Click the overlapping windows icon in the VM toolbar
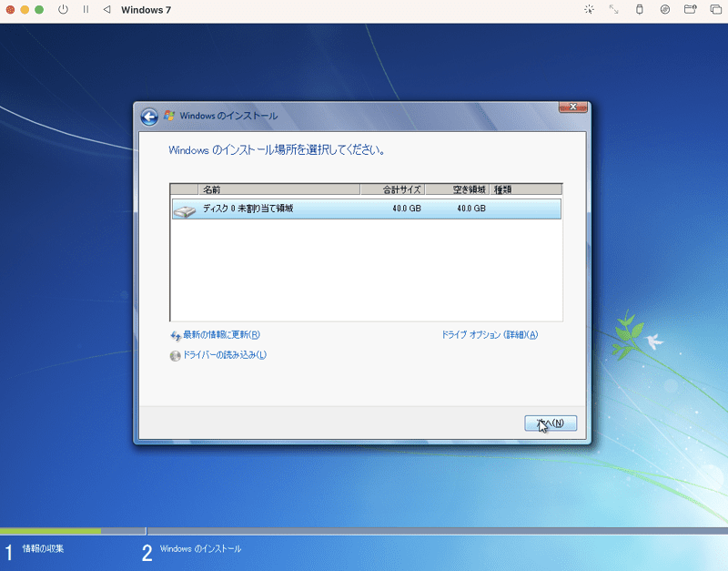Screen dimensions: 728x571 tap(715, 10)
